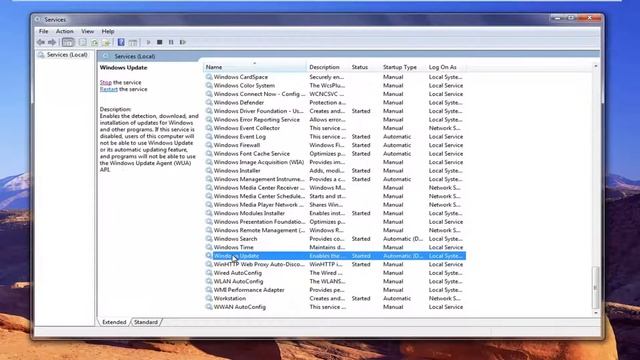
Task: Click the Restart the service link
Action: (x=109, y=89)
